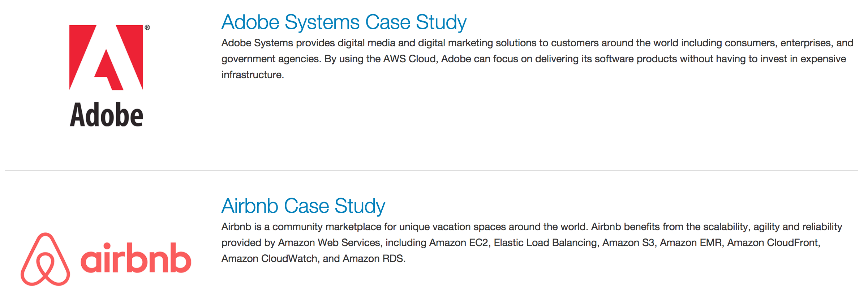
Task: Click the registered trademark symbol by Adobe logo
Action: click(x=147, y=28)
